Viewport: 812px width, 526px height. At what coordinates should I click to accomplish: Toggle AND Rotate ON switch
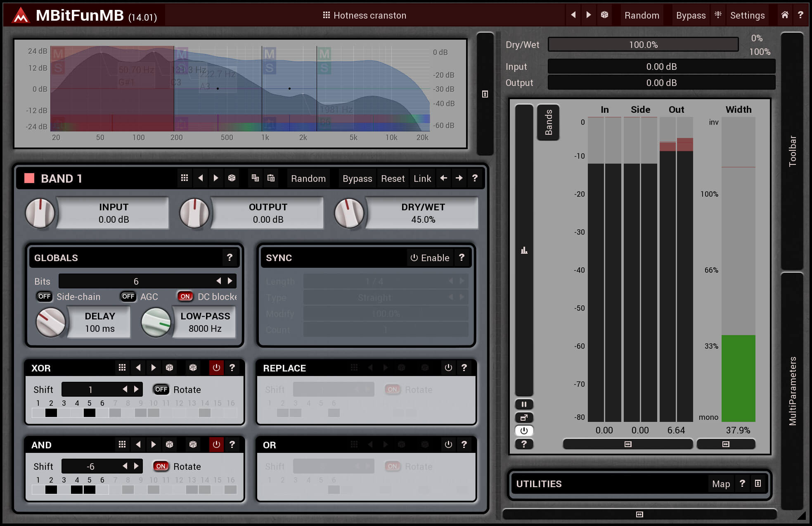161,466
